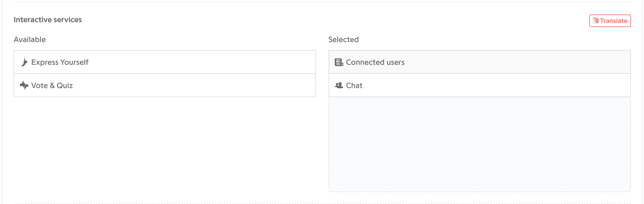The height and width of the screenshot is (204, 644).
Task: Click blank space below the Available list
Action: pyautogui.click(x=165, y=145)
